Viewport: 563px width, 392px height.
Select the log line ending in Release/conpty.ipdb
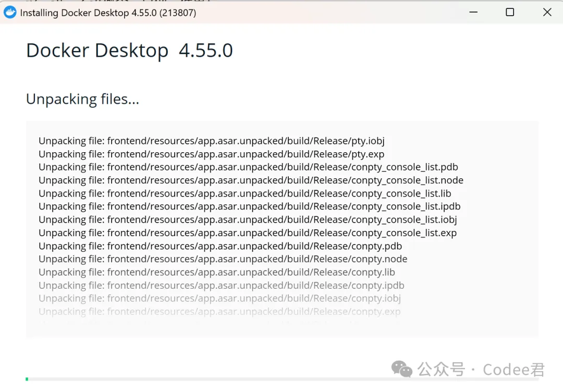222,285
